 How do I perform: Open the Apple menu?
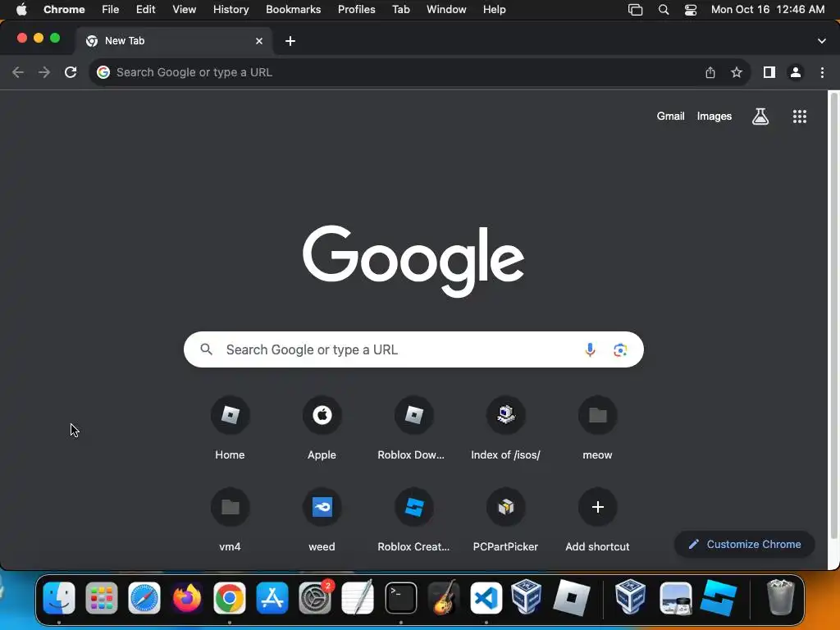point(21,10)
